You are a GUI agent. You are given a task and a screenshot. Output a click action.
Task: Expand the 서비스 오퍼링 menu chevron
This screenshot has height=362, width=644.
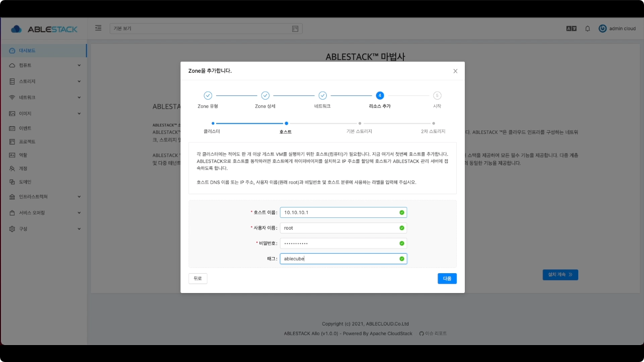79,213
